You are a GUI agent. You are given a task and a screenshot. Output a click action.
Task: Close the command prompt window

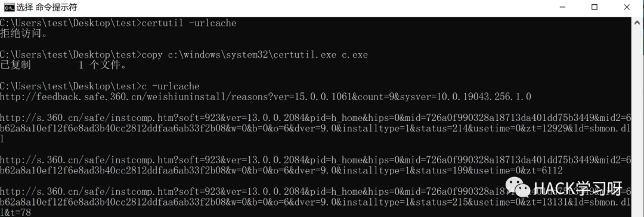(x=627, y=7)
